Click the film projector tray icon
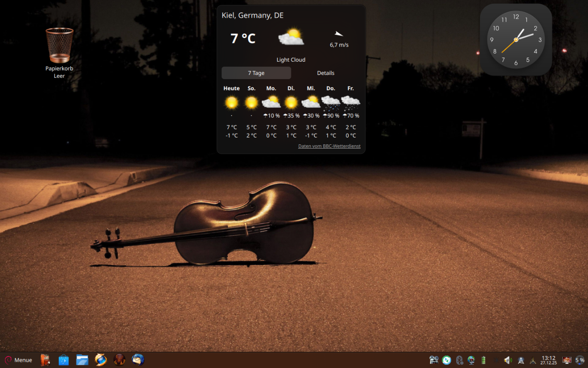The height and width of the screenshot is (368, 588). click(434, 360)
